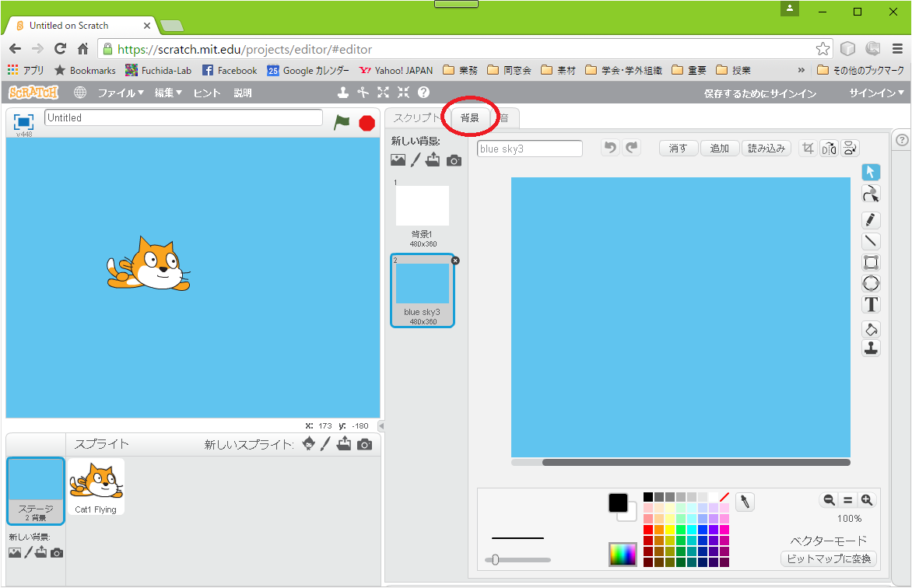The height and width of the screenshot is (588, 912).
Task: Pick the red color swatch
Action: 648,530
